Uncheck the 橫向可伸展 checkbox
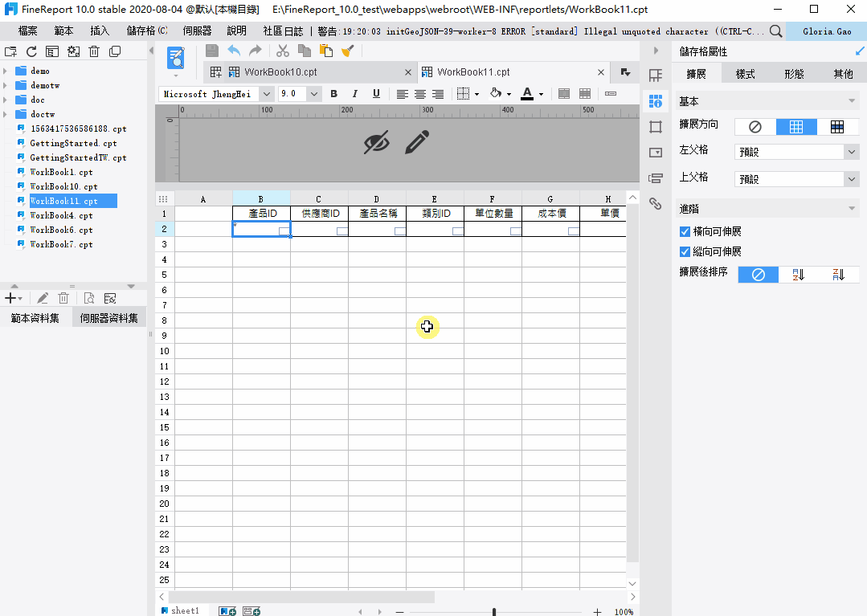Screen dimensions: 867x616 click(685, 231)
